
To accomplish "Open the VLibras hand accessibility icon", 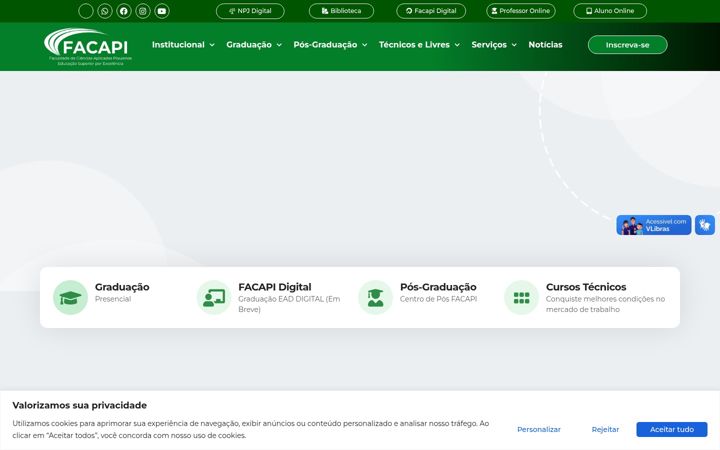I will click(704, 225).
